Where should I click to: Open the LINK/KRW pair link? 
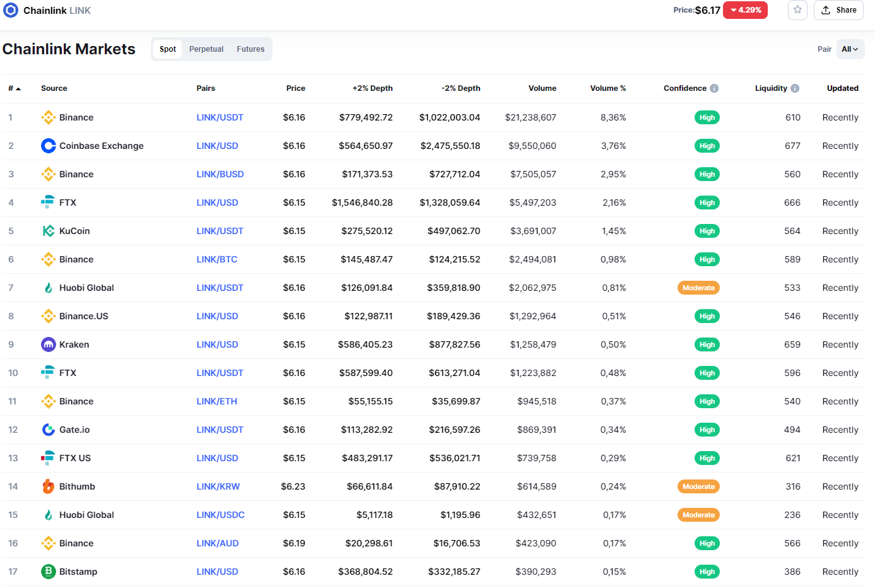point(218,486)
